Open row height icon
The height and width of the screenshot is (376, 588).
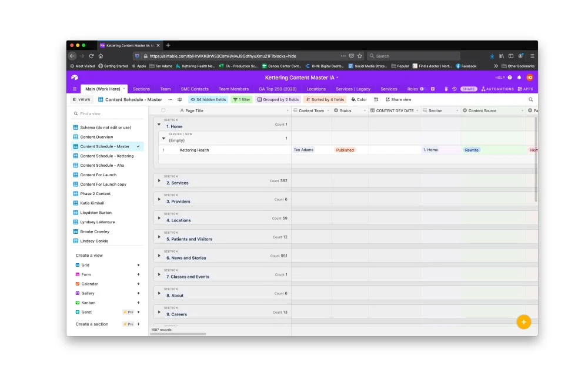pos(376,100)
